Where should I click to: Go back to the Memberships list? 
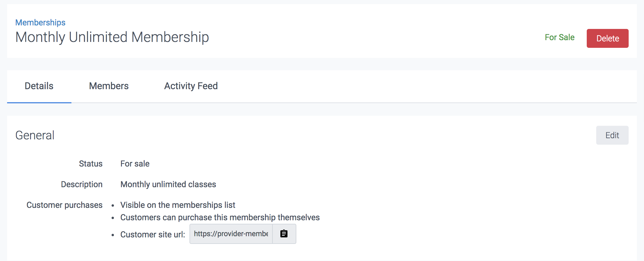tap(40, 22)
